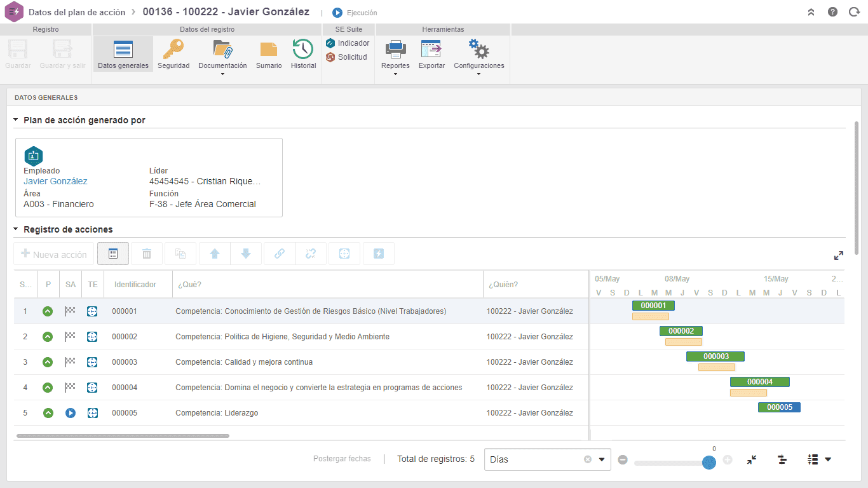Image resolution: width=868 pixels, height=488 pixels.
Task: Click Gantt bar 000001
Action: (x=653, y=306)
